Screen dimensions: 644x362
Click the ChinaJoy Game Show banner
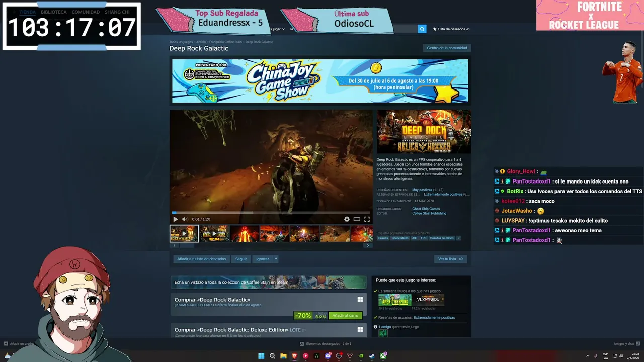(x=320, y=81)
